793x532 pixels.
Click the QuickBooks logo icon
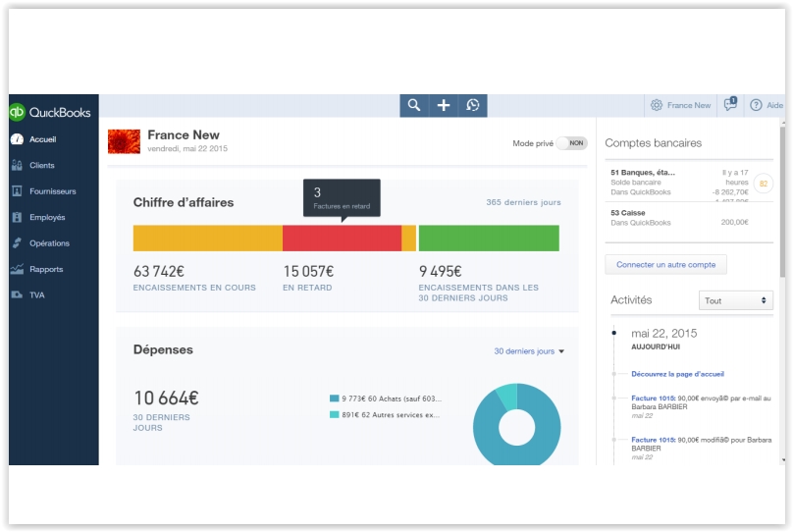pos(18,112)
